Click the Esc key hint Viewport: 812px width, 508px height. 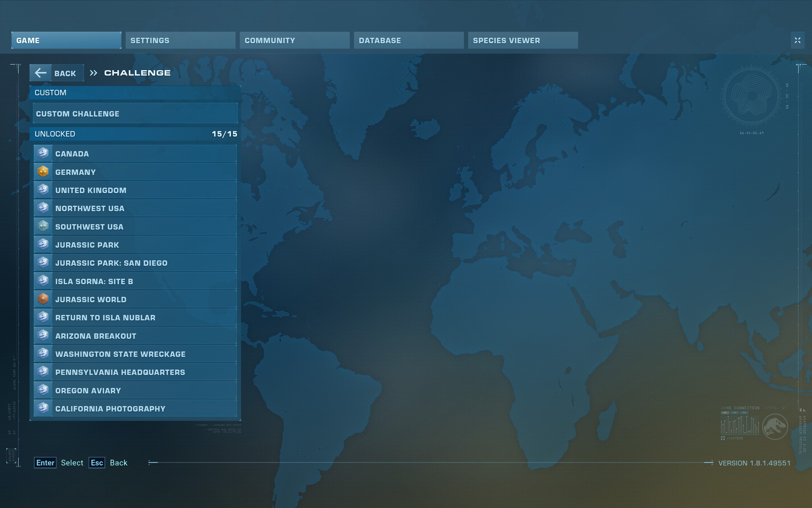click(97, 463)
